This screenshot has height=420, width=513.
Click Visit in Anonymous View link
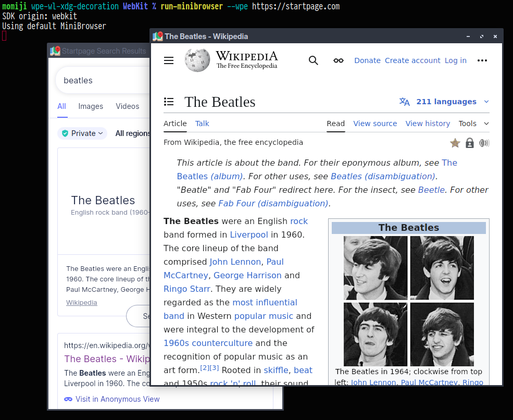(x=118, y=399)
